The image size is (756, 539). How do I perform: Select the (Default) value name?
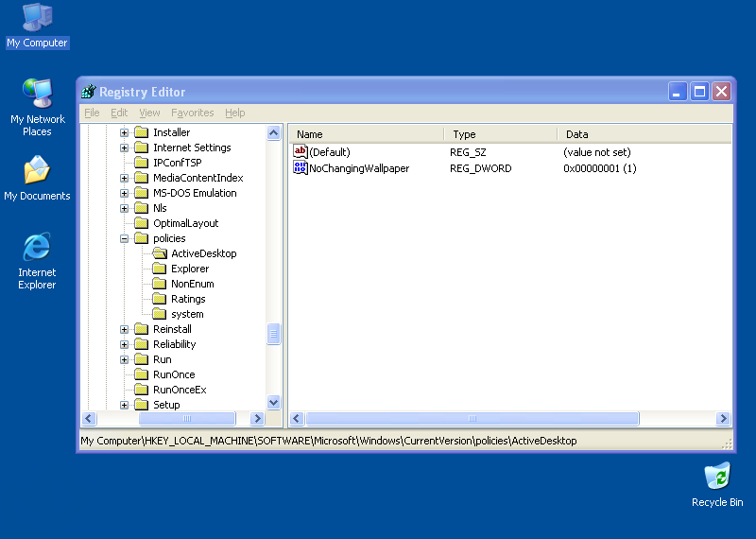point(330,152)
